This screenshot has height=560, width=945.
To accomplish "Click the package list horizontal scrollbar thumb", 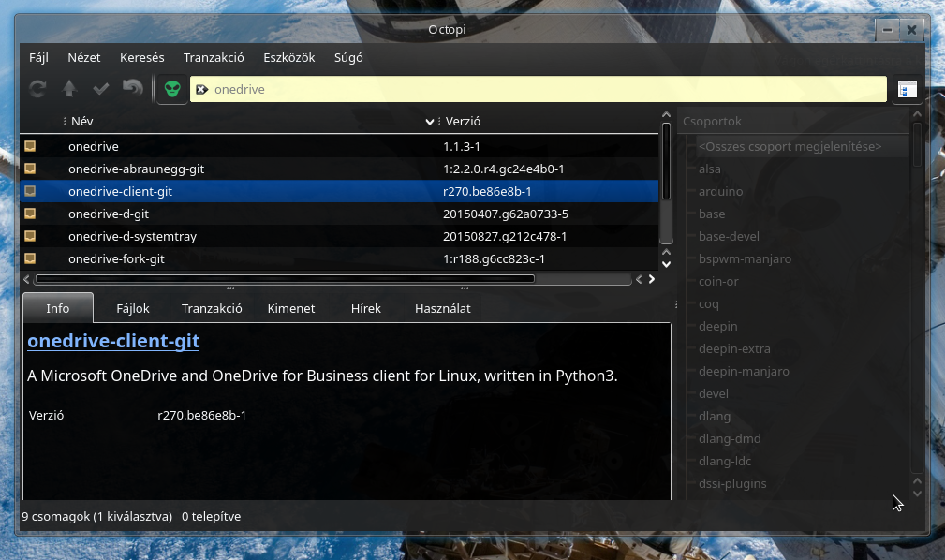I will pos(285,278).
